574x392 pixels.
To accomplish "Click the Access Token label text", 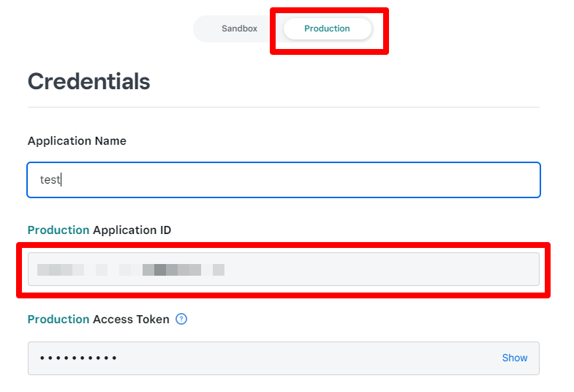I will pos(131,320).
